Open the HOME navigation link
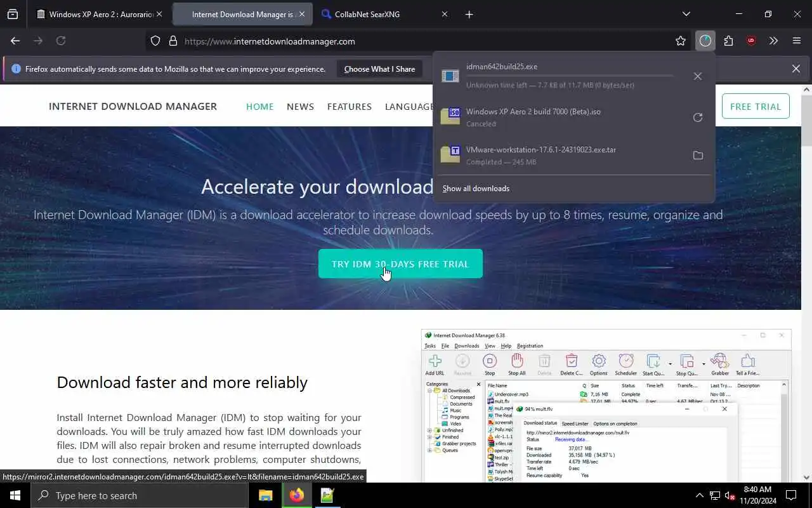The image size is (812, 508). coord(259,106)
